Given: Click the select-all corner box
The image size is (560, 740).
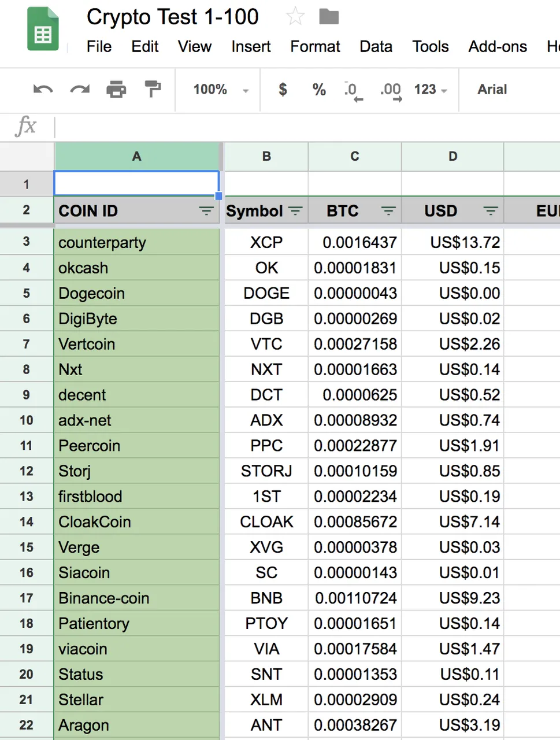Looking at the screenshot, I should [27, 156].
